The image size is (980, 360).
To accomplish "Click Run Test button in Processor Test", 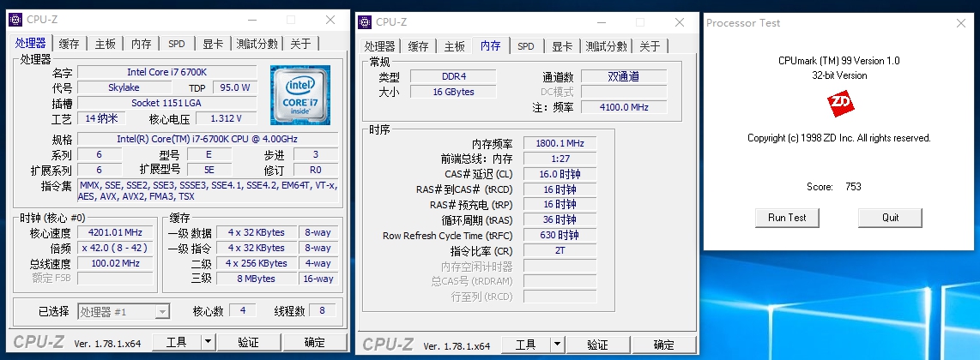I will point(787,218).
